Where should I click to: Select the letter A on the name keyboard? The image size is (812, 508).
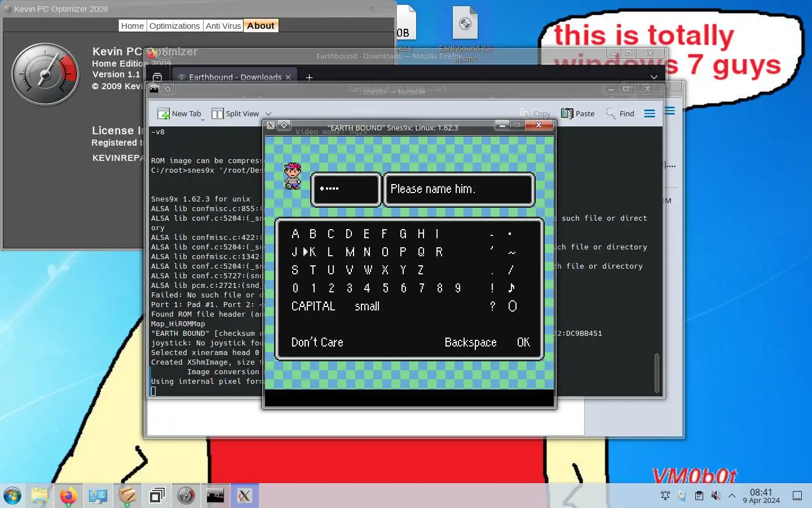[x=295, y=234]
